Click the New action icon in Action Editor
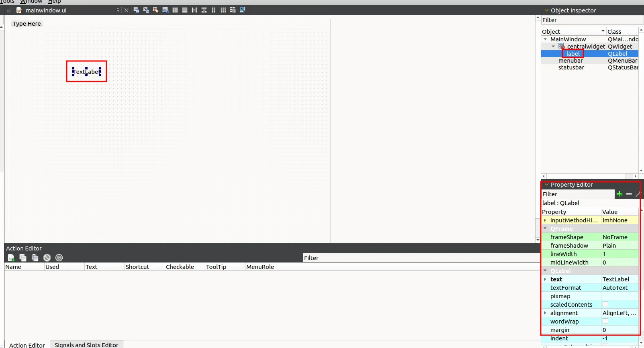 pos(11,258)
